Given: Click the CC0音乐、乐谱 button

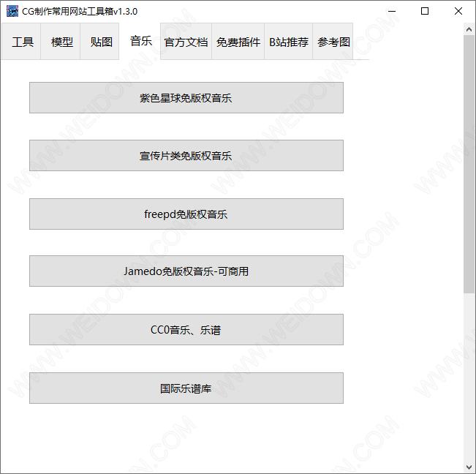Looking at the screenshot, I should tap(186, 330).
